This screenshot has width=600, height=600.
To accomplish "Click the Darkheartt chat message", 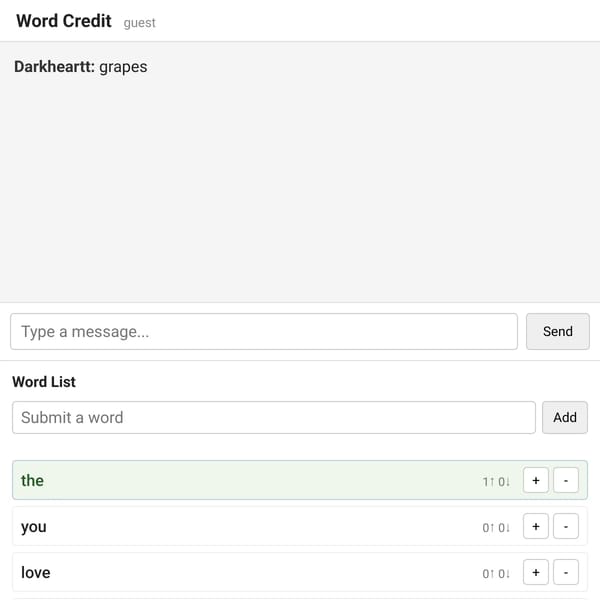I will tap(81, 67).
